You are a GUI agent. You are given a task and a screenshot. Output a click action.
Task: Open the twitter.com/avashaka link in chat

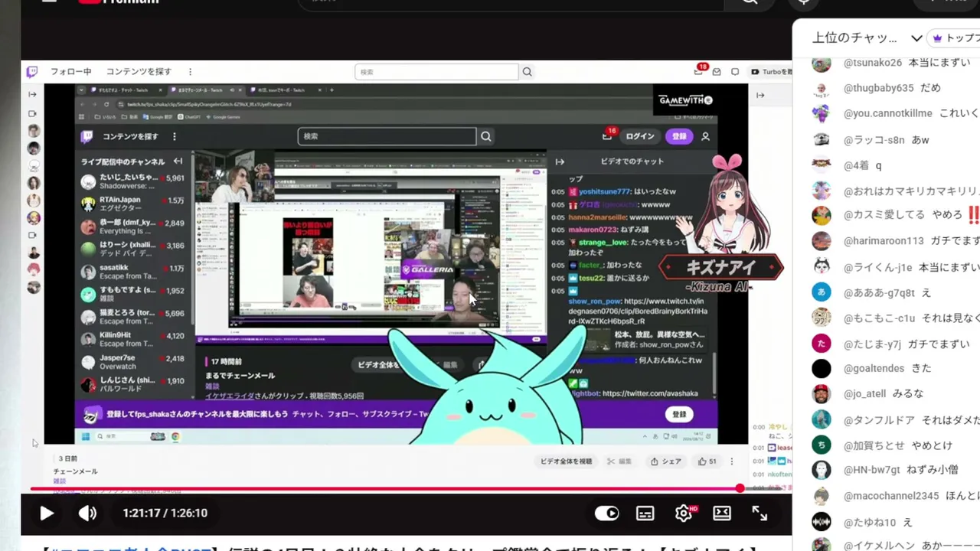[x=650, y=393]
